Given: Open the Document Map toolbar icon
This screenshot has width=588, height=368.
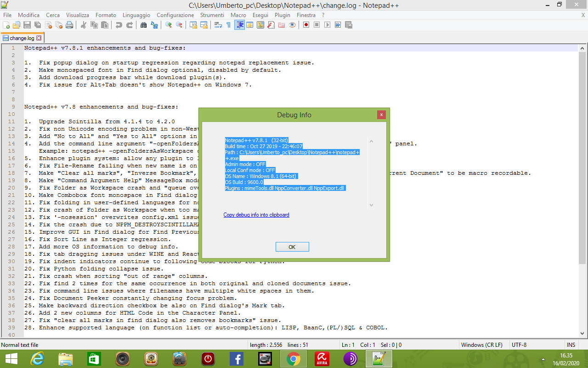Looking at the screenshot, I should (x=260, y=25).
